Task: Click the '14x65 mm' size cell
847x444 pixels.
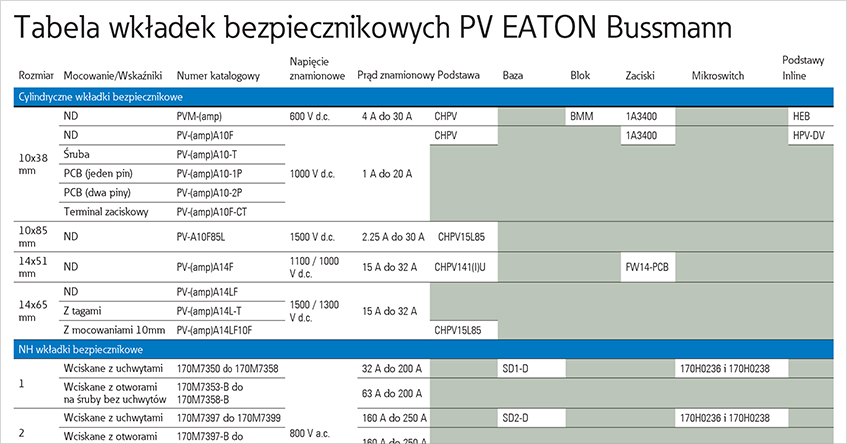Action: pos(33,311)
